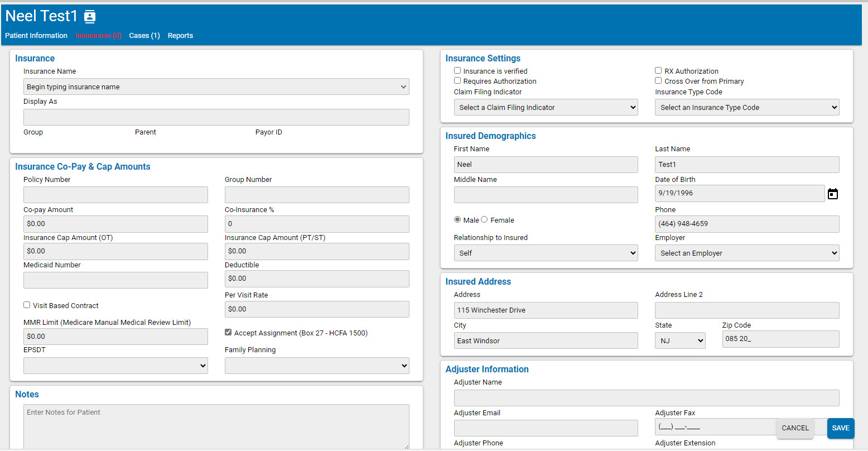Select the Female radio button
The width and height of the screenshot is (868, 451).
[484, 220]
